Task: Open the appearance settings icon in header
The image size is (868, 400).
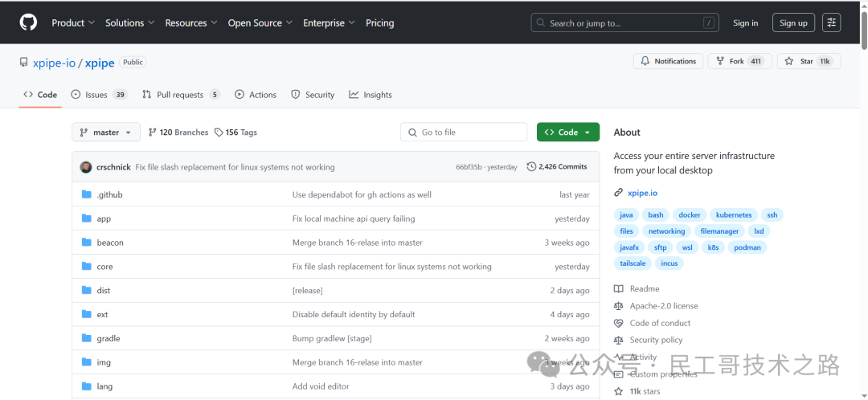Action: [832, 22]
